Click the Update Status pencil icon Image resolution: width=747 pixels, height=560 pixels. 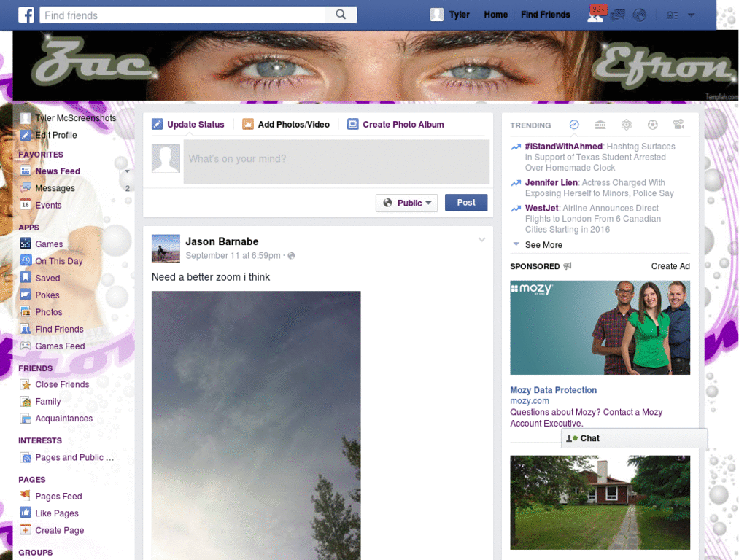(158, 124)
